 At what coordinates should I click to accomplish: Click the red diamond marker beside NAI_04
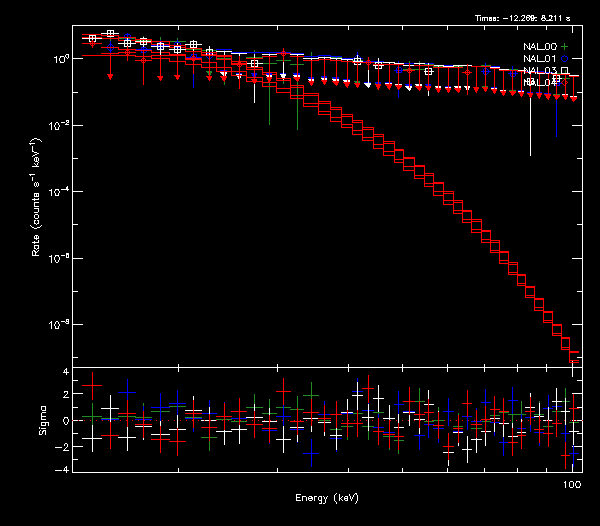(565, 82)
